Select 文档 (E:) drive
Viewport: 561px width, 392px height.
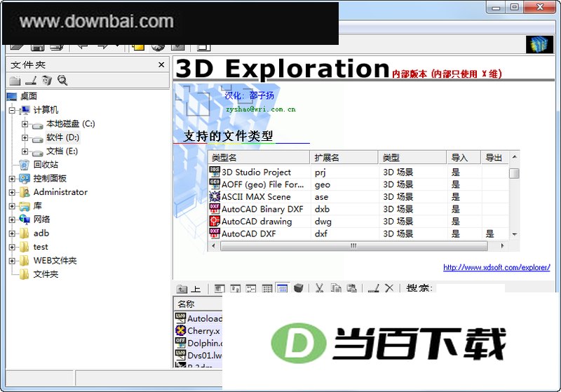[x=62, y=151]
